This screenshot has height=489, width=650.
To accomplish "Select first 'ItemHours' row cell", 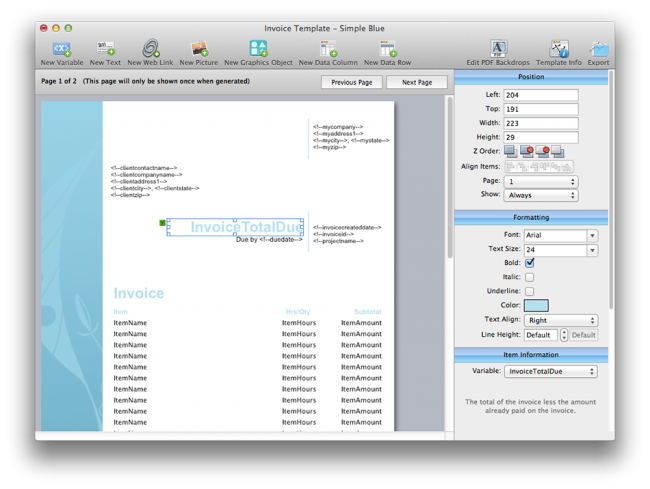I will [299, 323].
